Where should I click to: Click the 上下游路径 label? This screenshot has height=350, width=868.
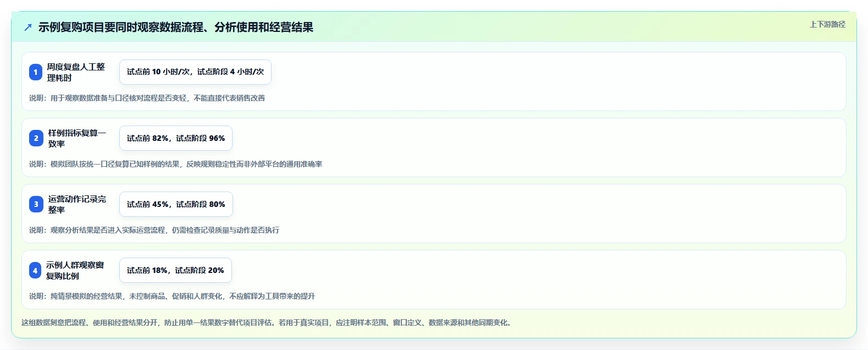click(x=827, y=24)
